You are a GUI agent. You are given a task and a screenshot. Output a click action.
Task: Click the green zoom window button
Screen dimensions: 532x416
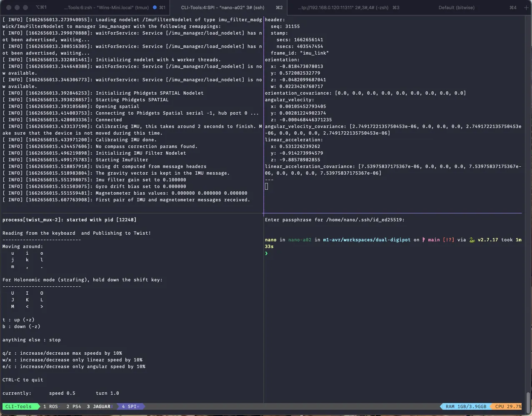point(25,8)
